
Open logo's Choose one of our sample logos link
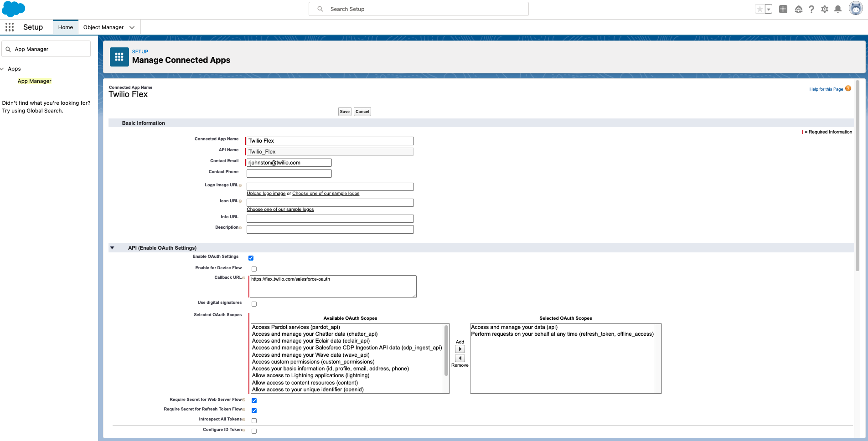(x=326, y=194)
